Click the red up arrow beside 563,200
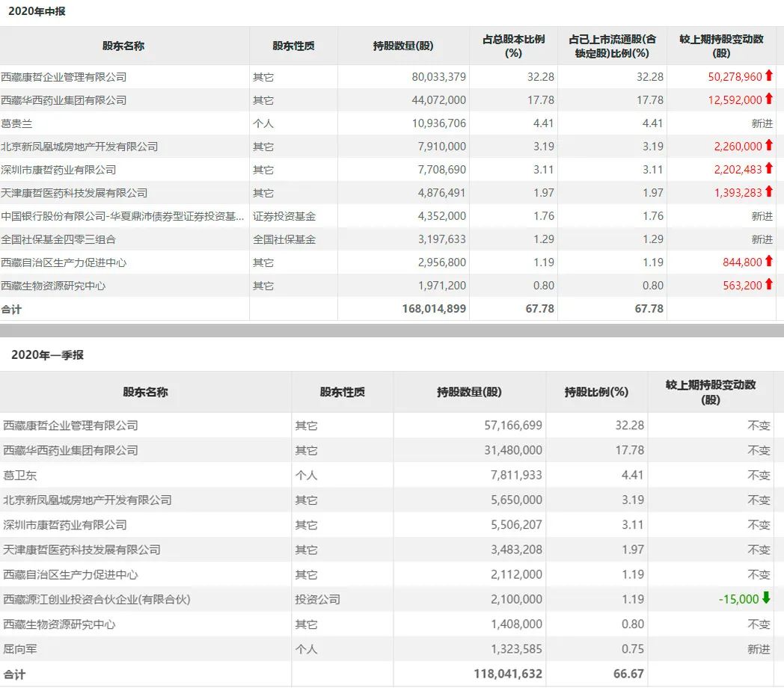 (769, 284)
